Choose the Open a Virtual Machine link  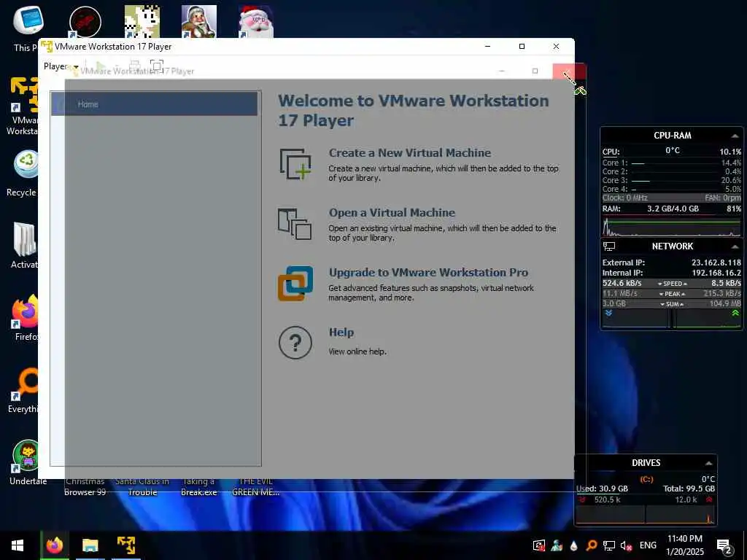392,213
